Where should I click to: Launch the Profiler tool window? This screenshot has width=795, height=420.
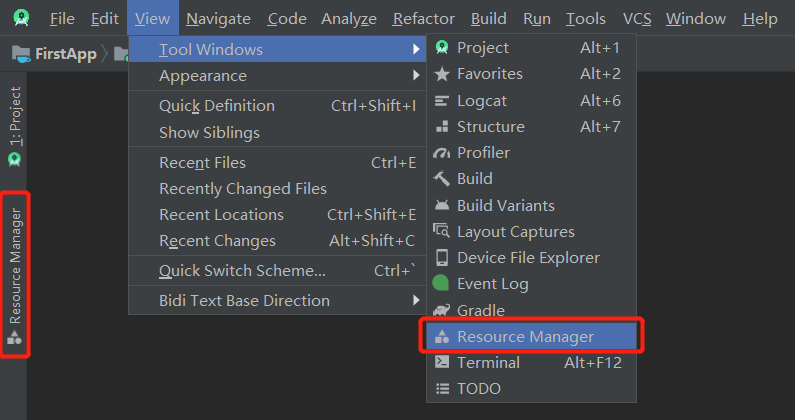(531, 153)
